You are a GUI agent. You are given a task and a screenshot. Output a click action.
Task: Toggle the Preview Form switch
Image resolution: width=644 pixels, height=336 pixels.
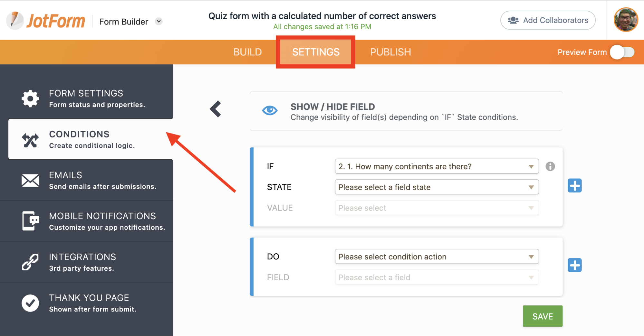point(622,52)
